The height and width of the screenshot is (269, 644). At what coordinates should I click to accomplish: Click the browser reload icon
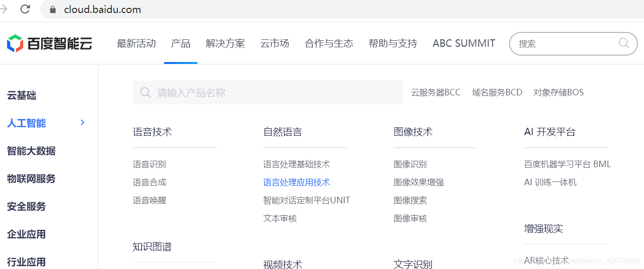tap(25, 9)
